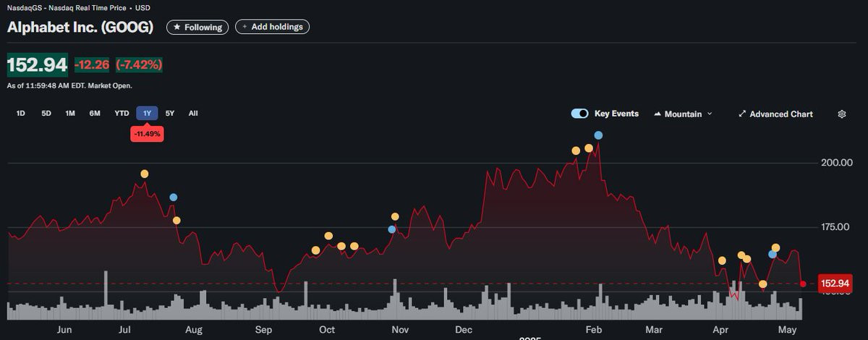The height and width of the screenshot is (340, 868).
Task: Click the -11.49% yearly change badge
Action: 147,134
